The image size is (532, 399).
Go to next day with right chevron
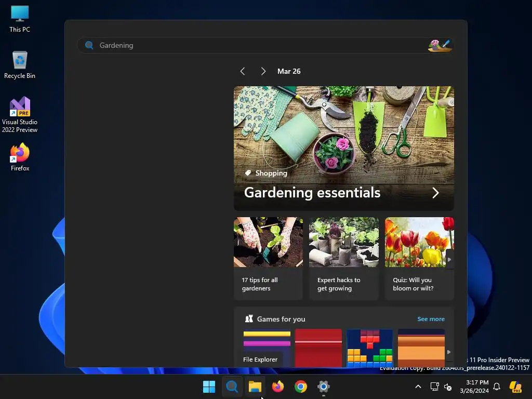click(263, 71)
